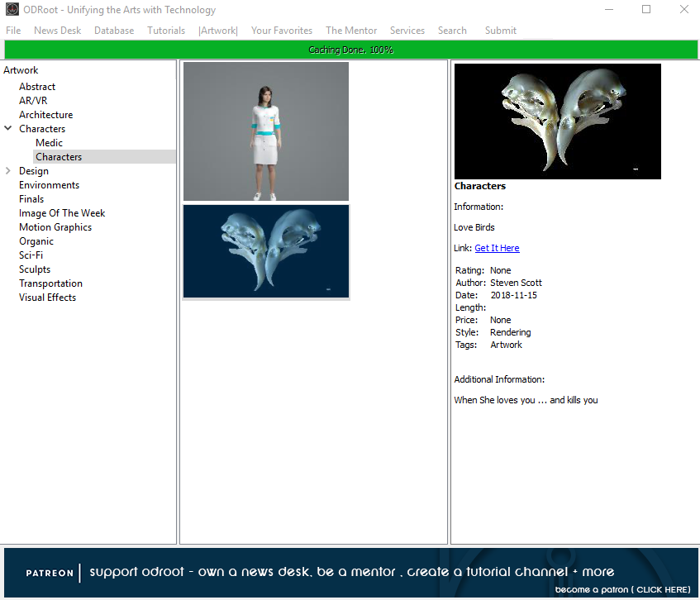
Task: Click the Get It Here link
Action: (x=497, y=248)
